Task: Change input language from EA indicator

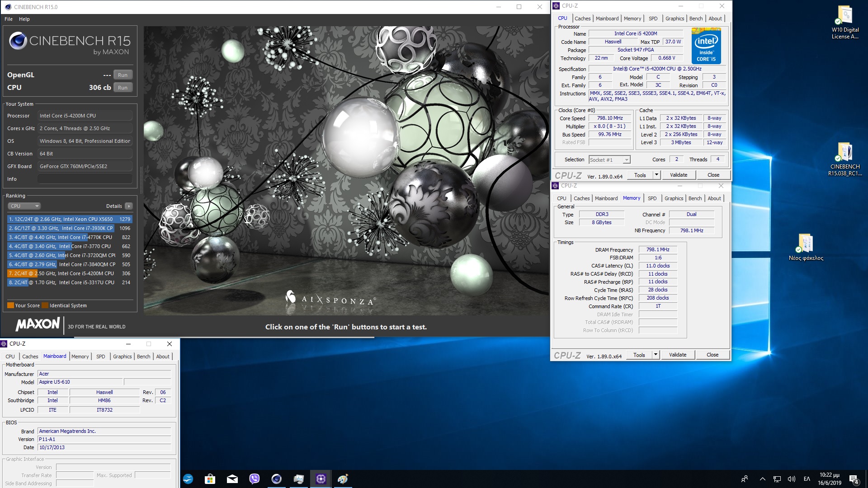Action: click(807, 479)
